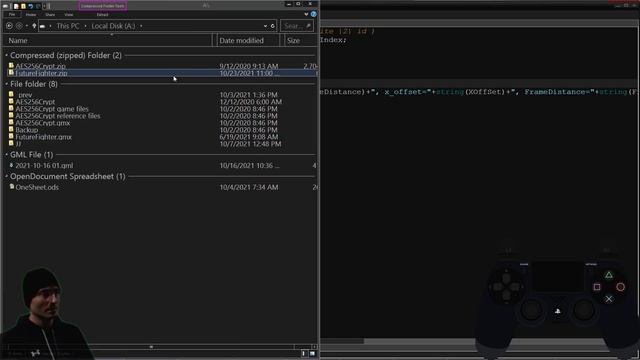This screenshot has height=360, width=640.
Task: Select the OneSheet.ods file
Action: pos(37,187)
